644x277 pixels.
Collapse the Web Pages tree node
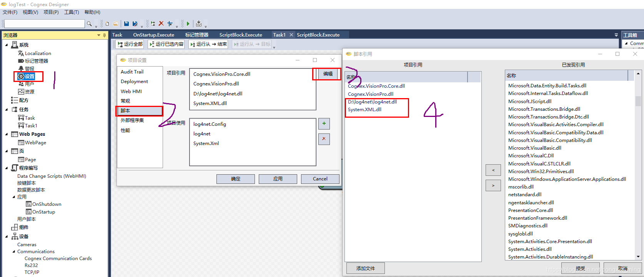coord(7,134)
